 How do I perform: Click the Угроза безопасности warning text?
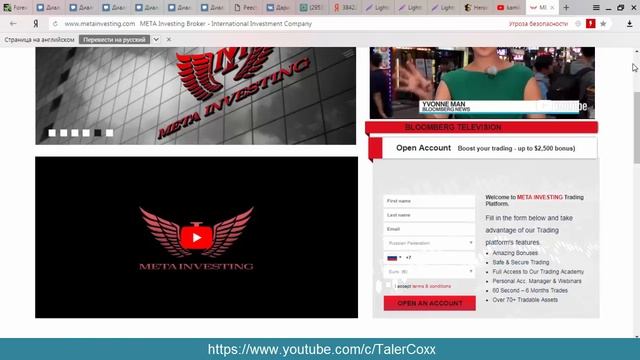pos(538,24)
